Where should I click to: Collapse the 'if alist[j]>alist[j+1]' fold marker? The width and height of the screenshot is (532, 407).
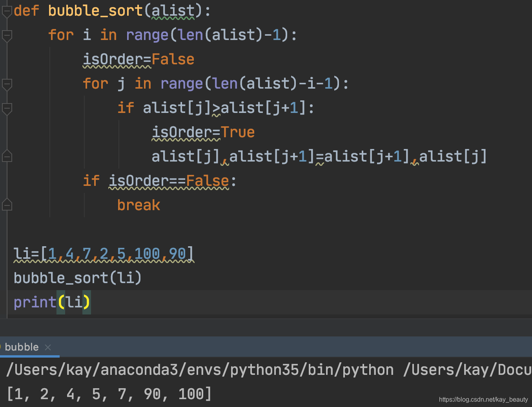(x=7, y=109)
